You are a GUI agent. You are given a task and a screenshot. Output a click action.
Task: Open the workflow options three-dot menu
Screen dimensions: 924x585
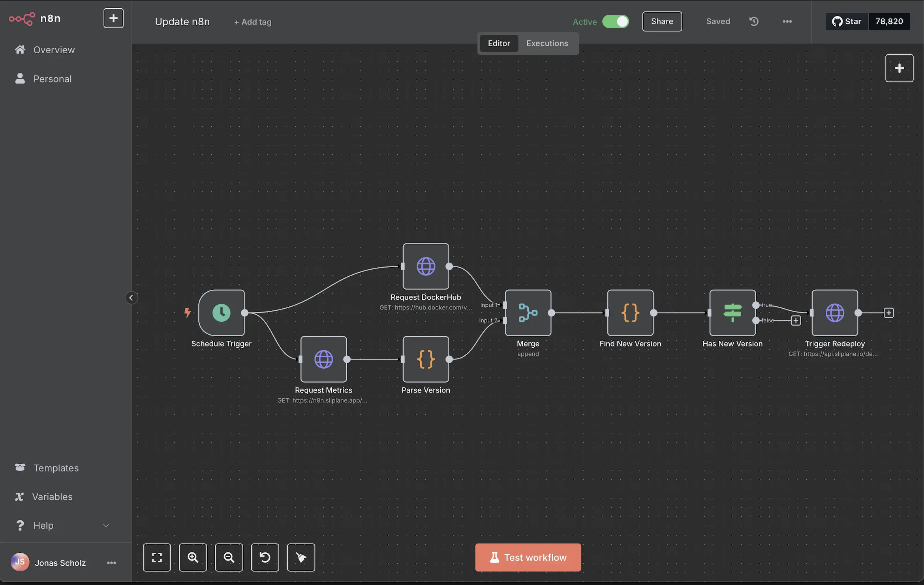coord(787,21)
